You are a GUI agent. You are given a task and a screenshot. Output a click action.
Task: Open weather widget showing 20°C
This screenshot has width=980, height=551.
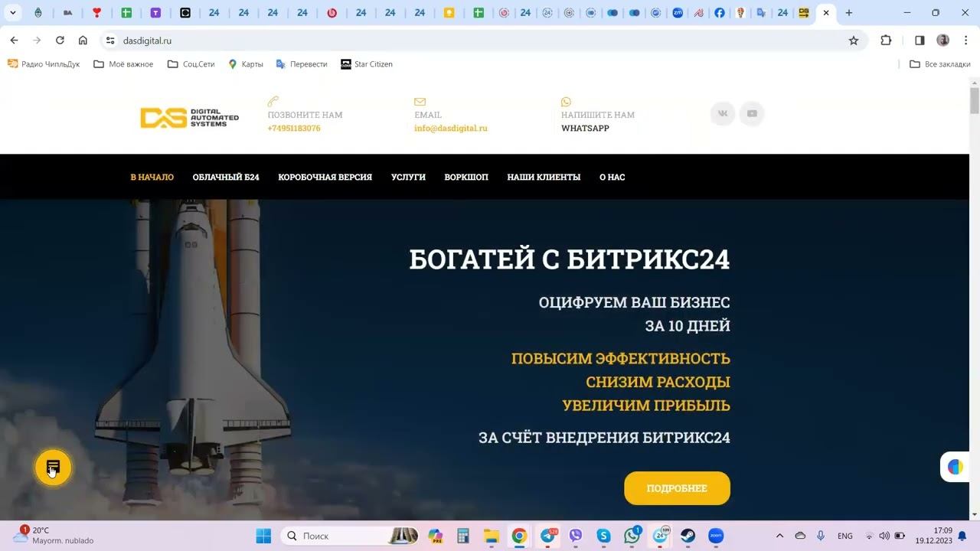[53, 535]
